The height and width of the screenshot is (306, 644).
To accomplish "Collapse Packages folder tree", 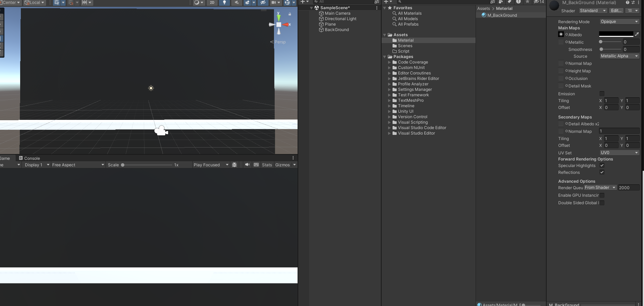I will 385,57.
